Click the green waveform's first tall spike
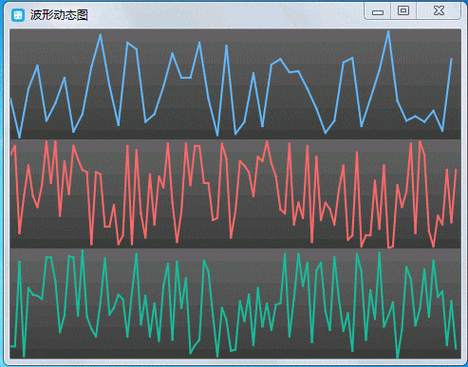The image size is (468, 367). (20, 262)
